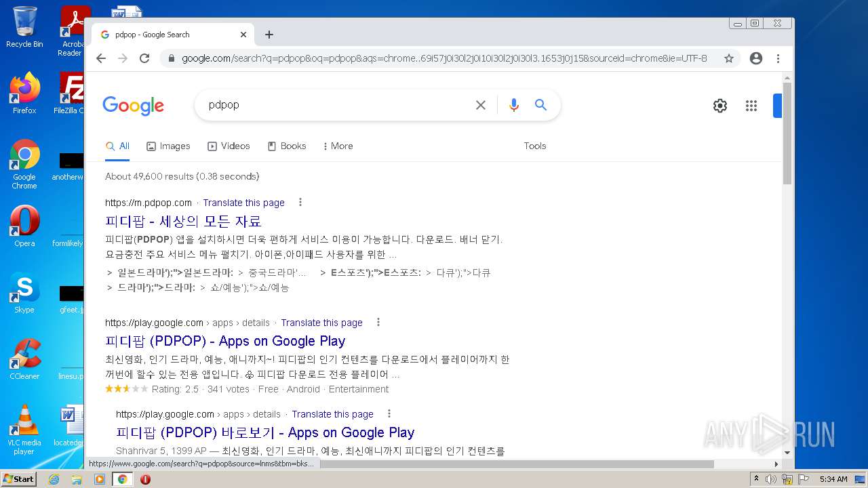Open options for 바로보기 play.google.com result
868x488 pixels.
[x=389, y=413]
